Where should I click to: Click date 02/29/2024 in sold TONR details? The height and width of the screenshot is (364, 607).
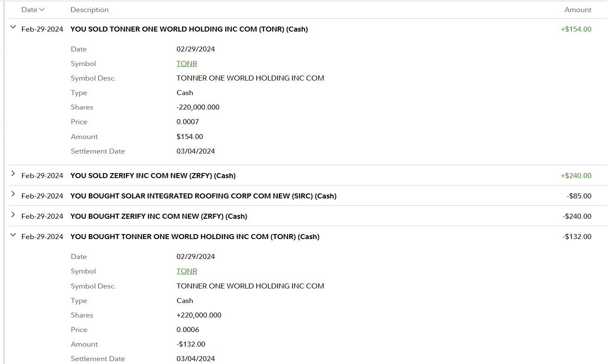[x=196, y=49]
